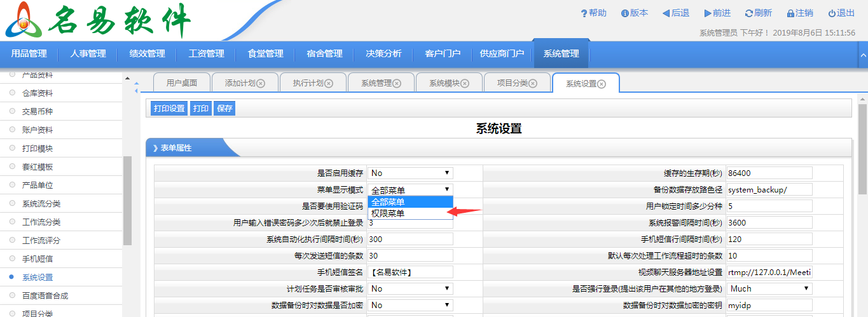Click the 缓存的生存期 input field
This screenshot has height=317, width=868.
(769, 173)
